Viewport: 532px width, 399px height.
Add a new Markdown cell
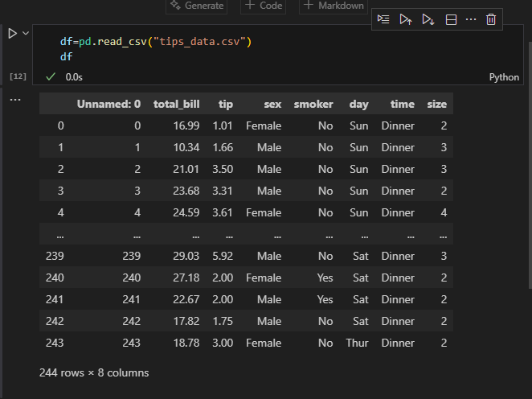tap(333, 6)
